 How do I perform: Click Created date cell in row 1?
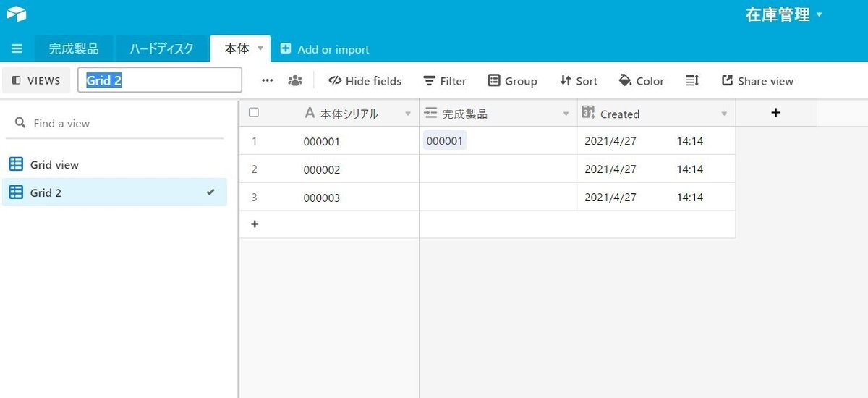[x=656, y=141]
